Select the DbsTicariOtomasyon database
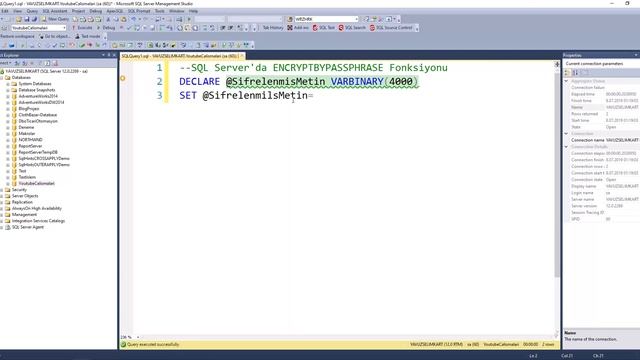Screen dimensions: 640x360 point(38,121)
